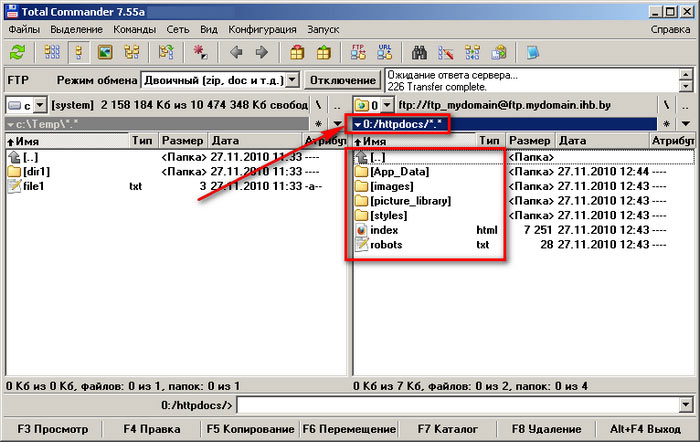This screenshot has height=442, width=700.
Task: Sort right panel by Имя column header
Action: (414, 141)
